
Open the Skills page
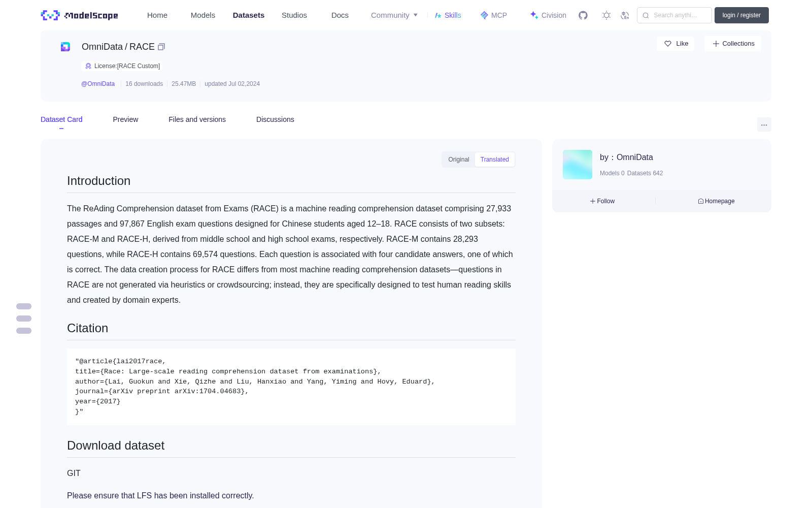tap(448, 15)
